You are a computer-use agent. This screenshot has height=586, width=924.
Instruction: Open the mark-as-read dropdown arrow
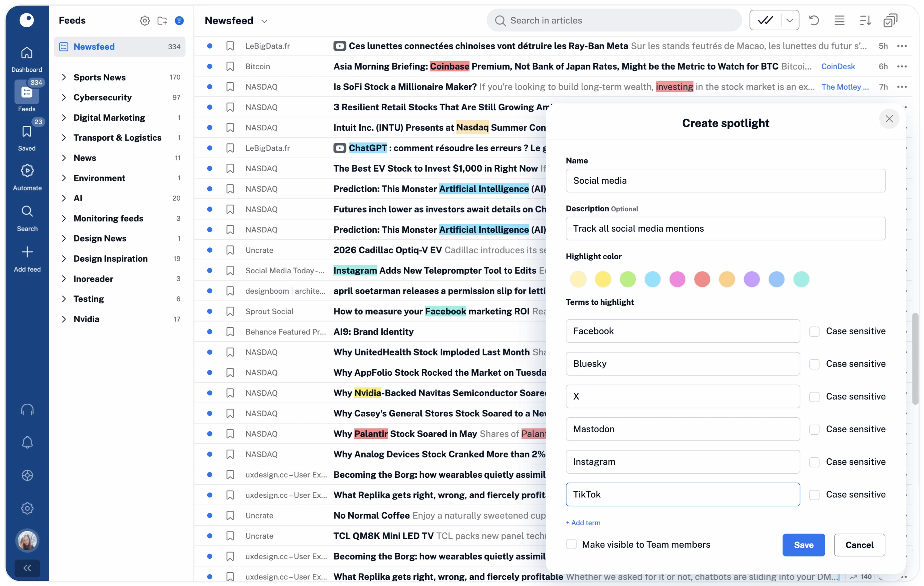[x=790, y=20]
